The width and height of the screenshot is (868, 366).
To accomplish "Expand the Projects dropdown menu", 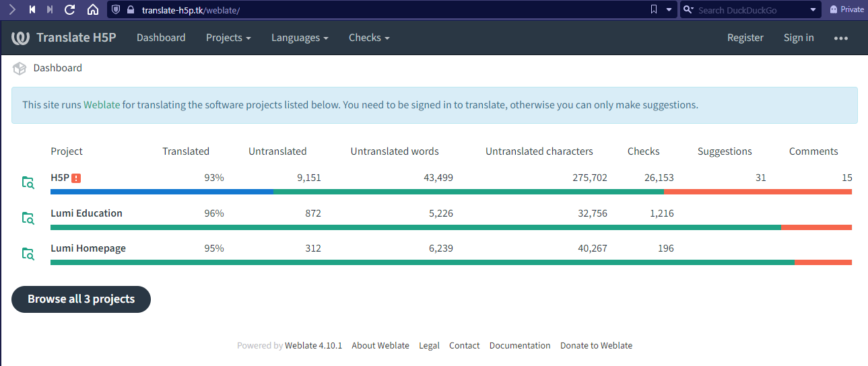I will pyautogui.click(x=228, y=38).
